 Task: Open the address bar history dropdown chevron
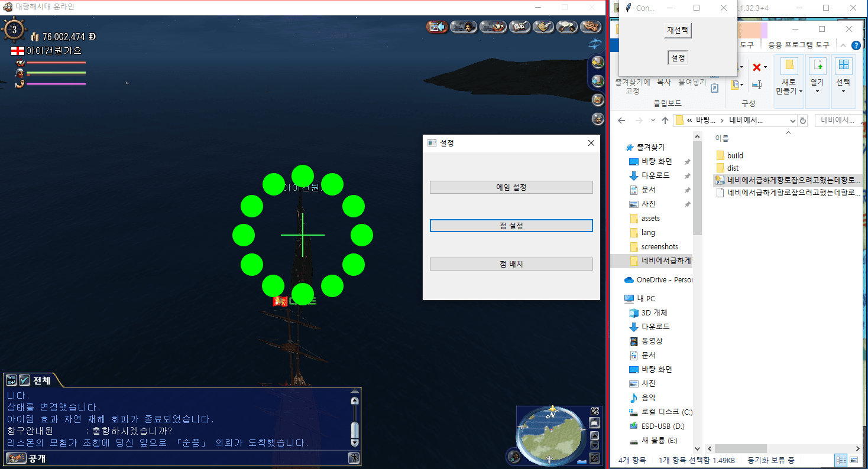point(793,120)
